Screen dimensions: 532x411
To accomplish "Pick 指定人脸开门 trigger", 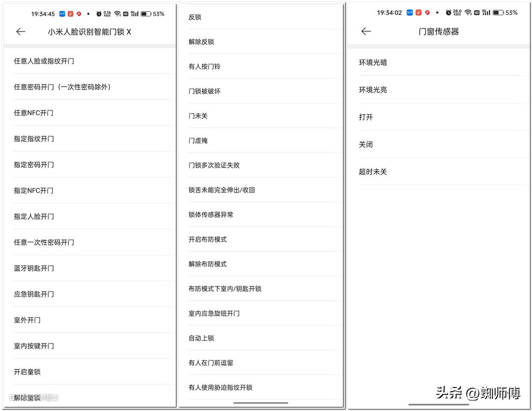I will 90,217.
